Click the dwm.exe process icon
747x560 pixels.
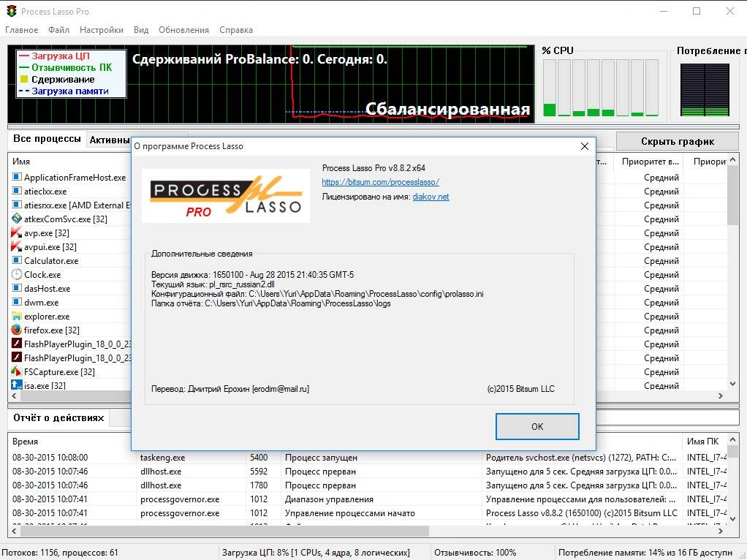pyautogui.click(x=17, y=302)
